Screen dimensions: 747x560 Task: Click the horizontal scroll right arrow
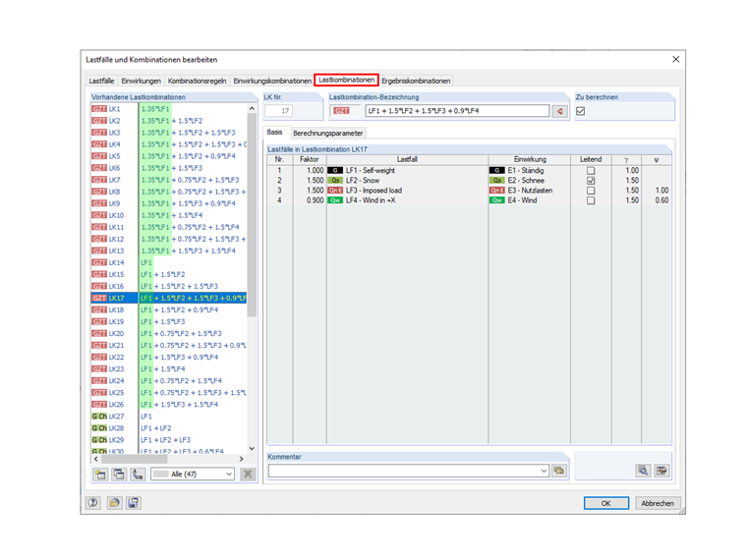point(242,459)
